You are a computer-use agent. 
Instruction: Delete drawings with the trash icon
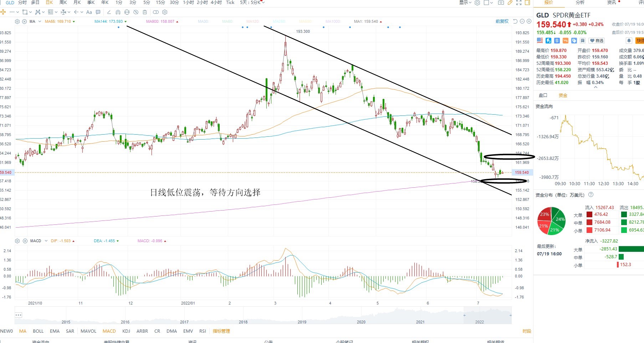145,12
